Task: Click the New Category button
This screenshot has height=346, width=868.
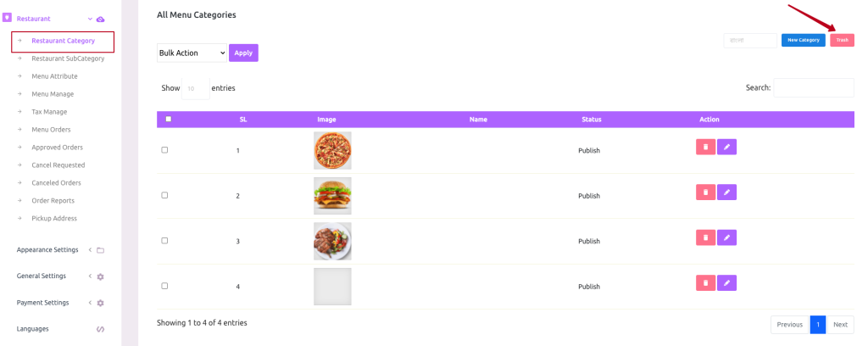Action: click(x=804, y=41)
